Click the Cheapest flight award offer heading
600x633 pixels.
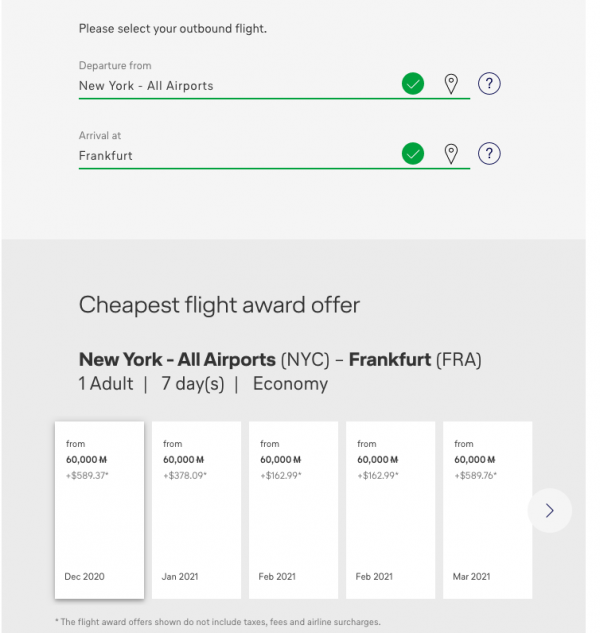(219, 305)
